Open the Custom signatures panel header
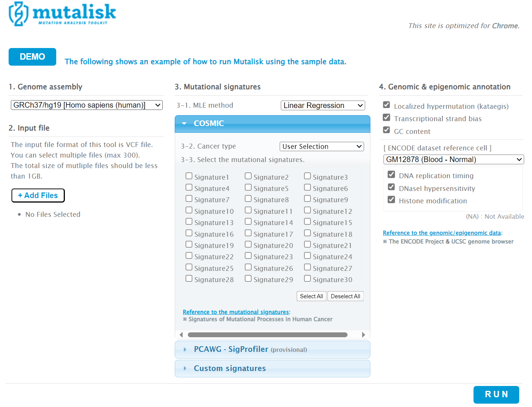Screen dimensions: 532x407 273,368
